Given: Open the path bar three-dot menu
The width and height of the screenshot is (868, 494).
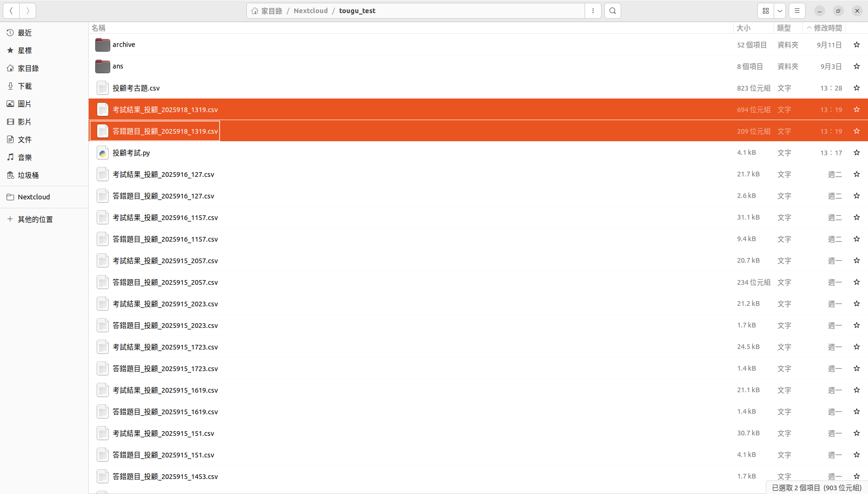Looking at the screenshot, I should click(593, 11).
